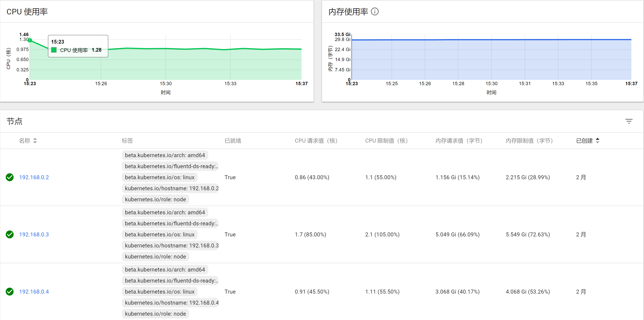
Task: Click kubernetes.io/role: node label of 192.168.0.3
Action: click(x=155, y=257)
